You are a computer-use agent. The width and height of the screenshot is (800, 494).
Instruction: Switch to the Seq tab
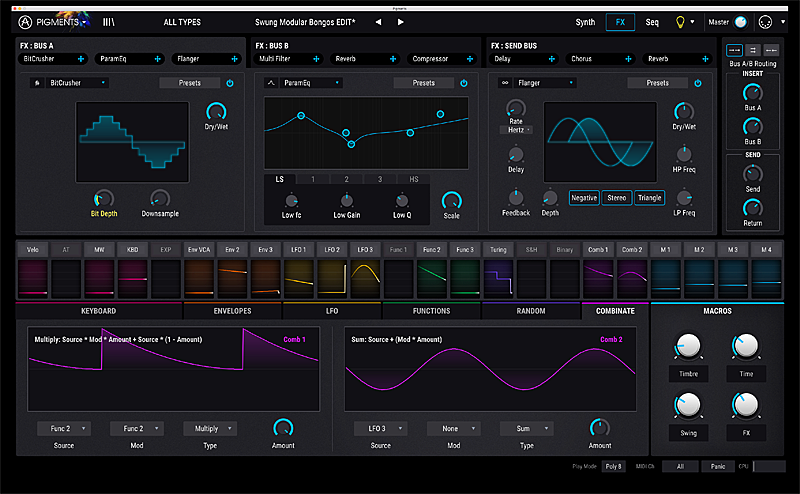[652, 22]
